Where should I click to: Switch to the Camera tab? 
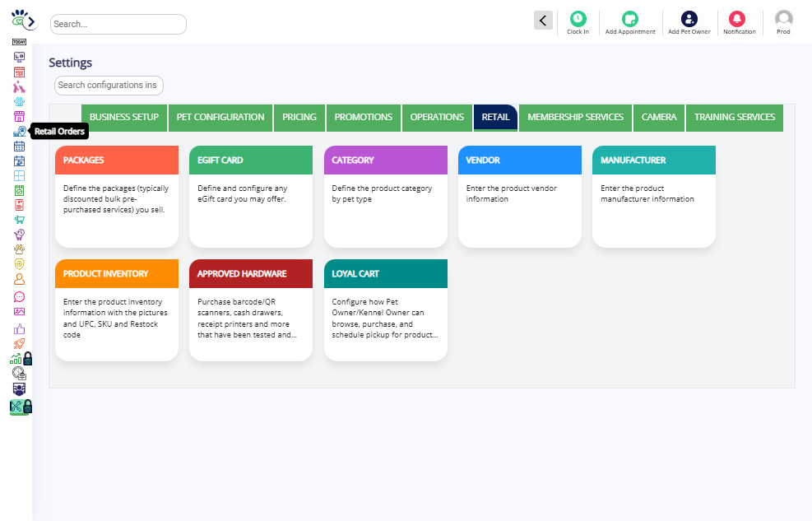pos(659,118)
